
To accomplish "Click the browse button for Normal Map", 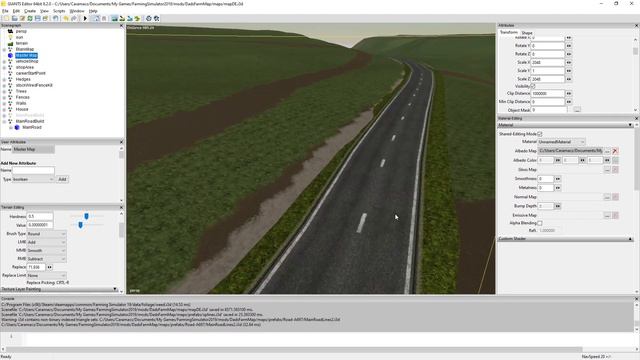I will 607,197.
